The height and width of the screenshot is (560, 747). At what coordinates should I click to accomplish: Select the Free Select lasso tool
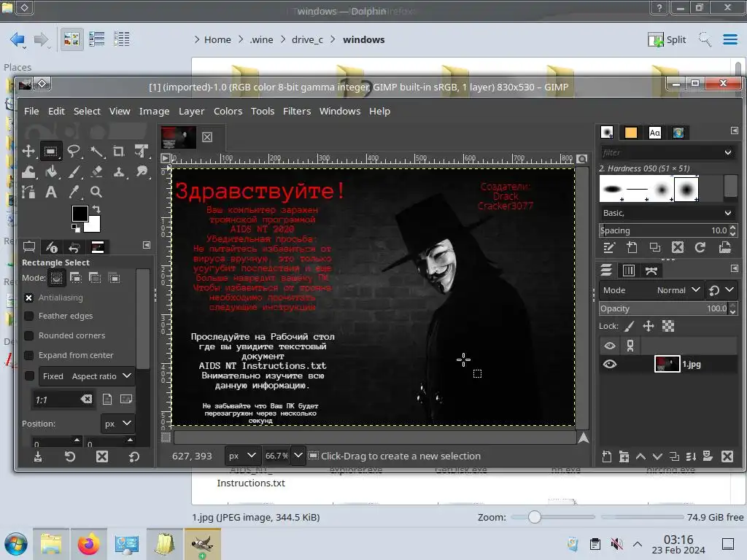coord(74,152)
